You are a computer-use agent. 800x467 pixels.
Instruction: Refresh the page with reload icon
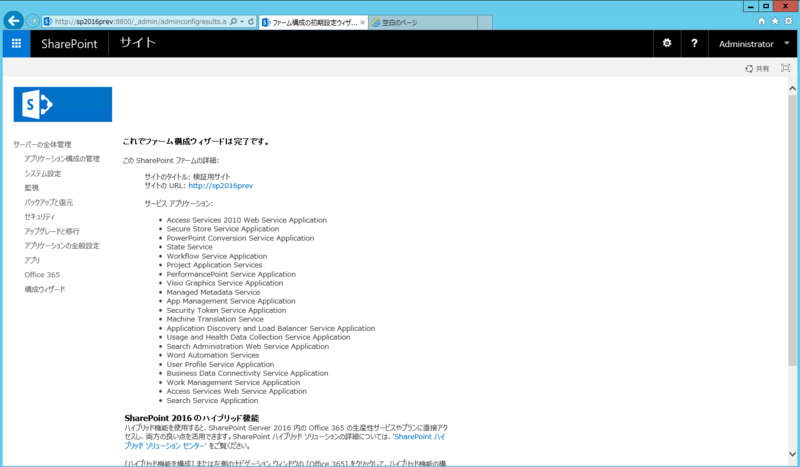tap(251, 21)
